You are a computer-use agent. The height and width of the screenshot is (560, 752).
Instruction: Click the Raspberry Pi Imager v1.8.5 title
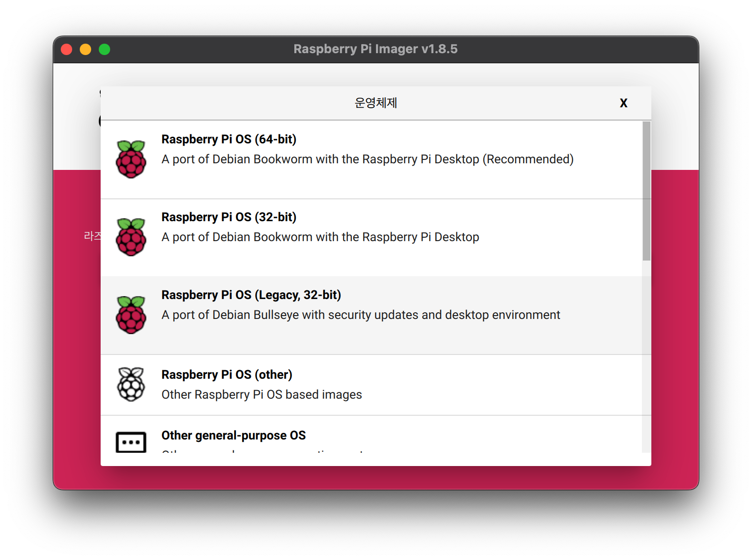click(376, 49)
